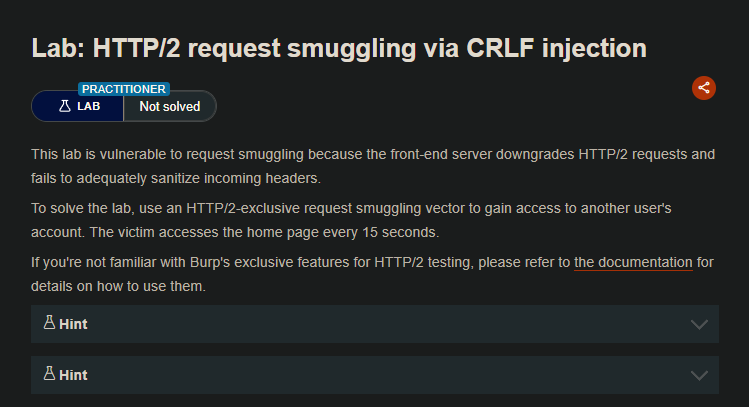Expand the second Hint using its chevron

click(x=699, y=375)
